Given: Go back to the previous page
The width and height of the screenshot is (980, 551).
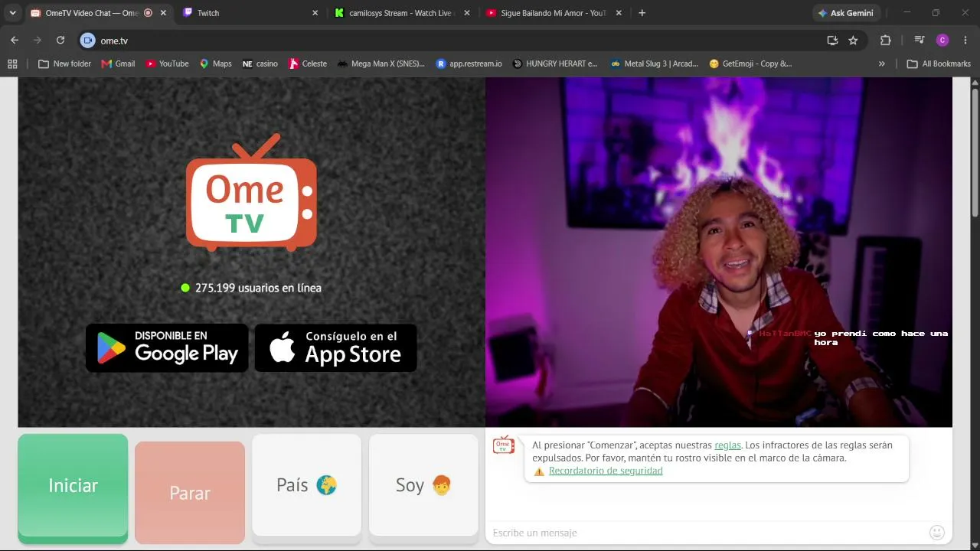Looking at the screenshot, I should click(x=15, y=41).
